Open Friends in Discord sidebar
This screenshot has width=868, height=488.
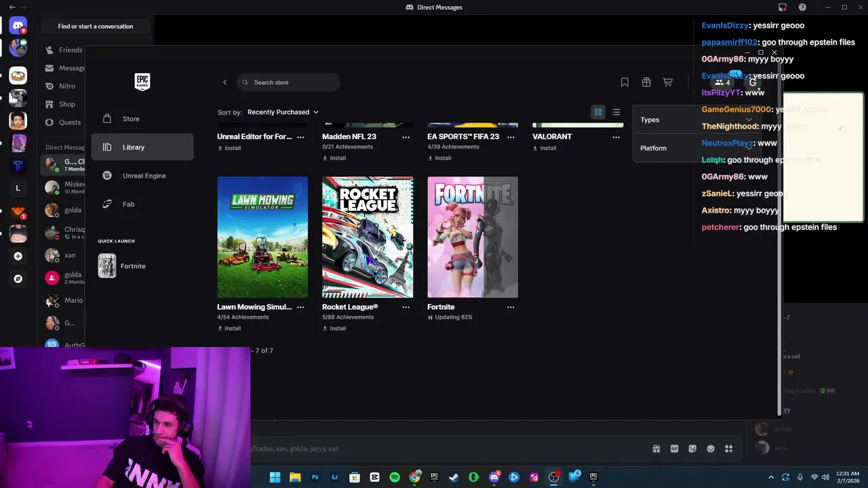click(x=64, y=50)
